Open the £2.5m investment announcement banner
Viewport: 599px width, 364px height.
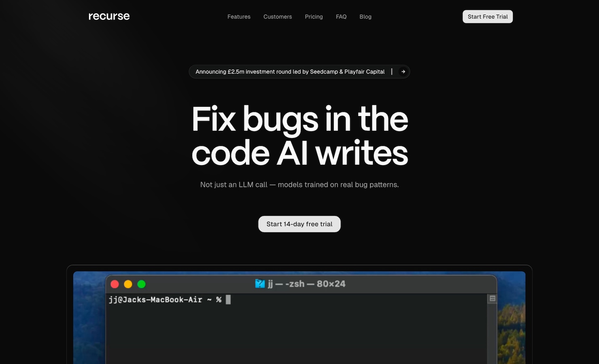[x=299, y=72]
